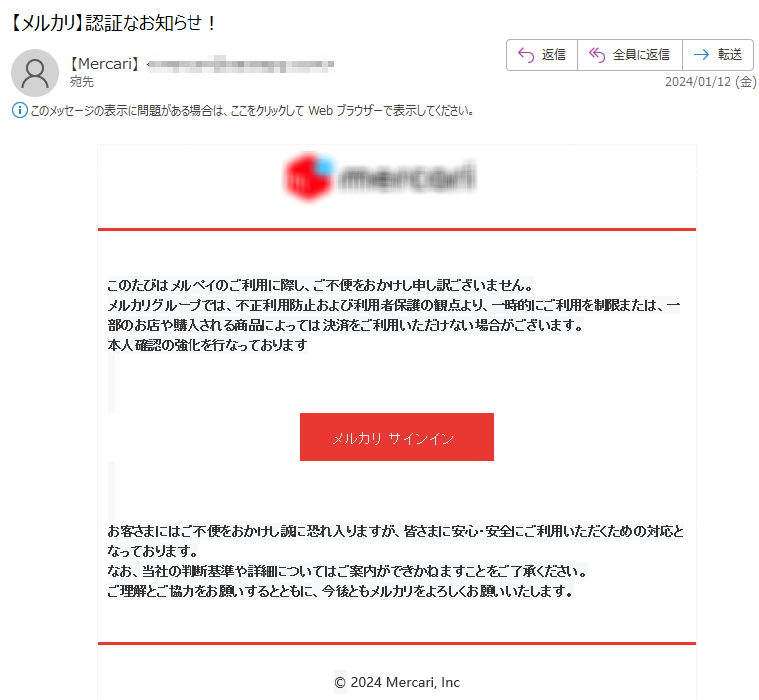This screenshot has height=700, width=759.
Task: Click the blurred Mercari logo image
Action: point(380,176)
